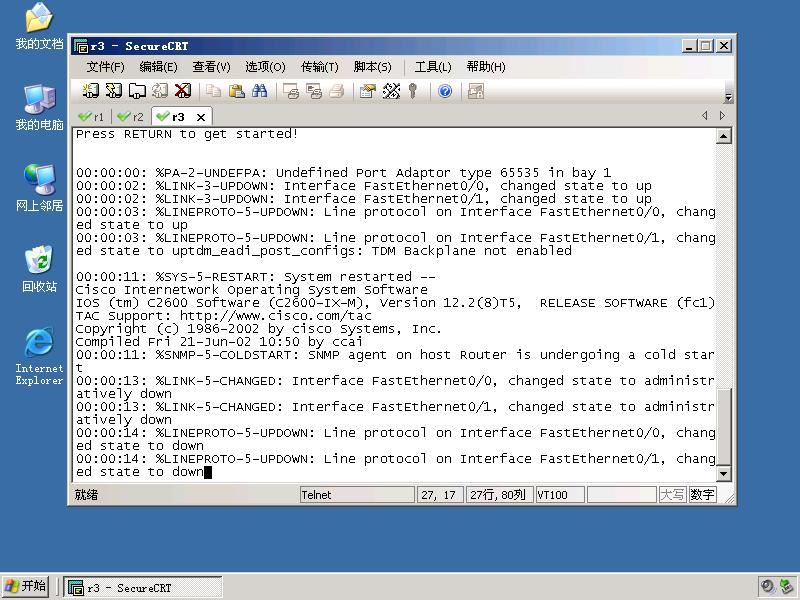Click the Find binoculars icon

259,91
